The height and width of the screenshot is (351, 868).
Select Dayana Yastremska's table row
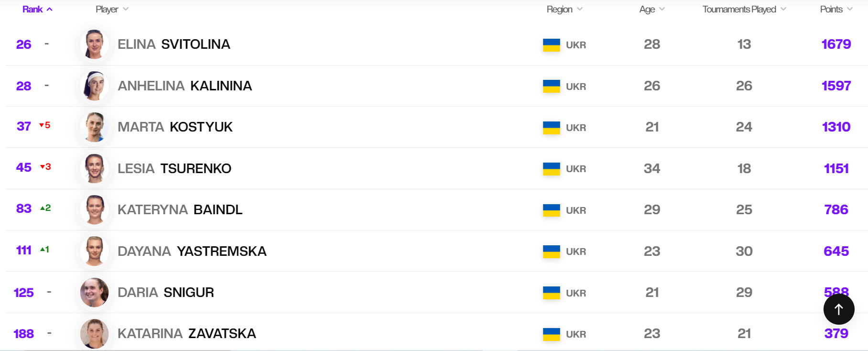point(382,251)
